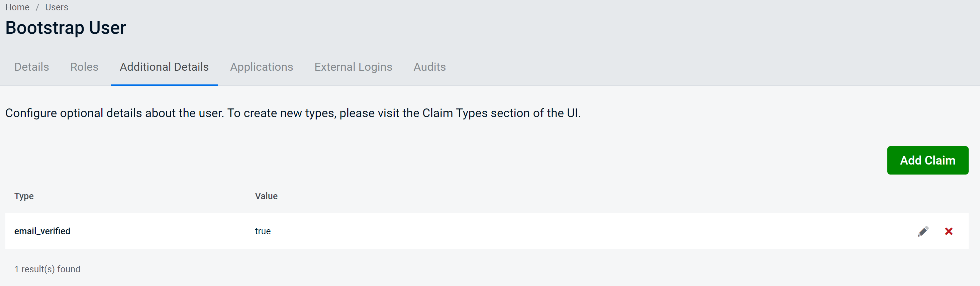The image size is (980, 286).
Task: Click the configure optional details instruction text
Action: 293,113
